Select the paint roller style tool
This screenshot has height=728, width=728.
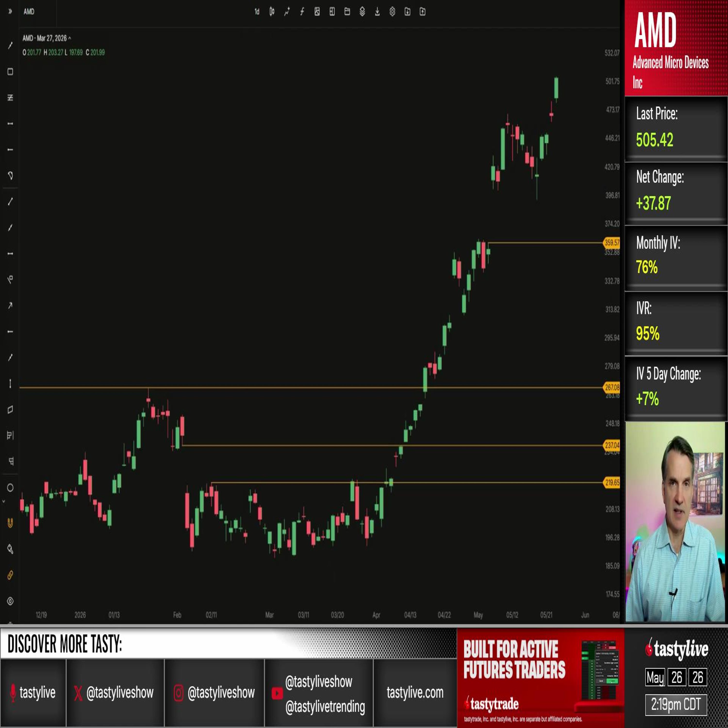(10, 549)
